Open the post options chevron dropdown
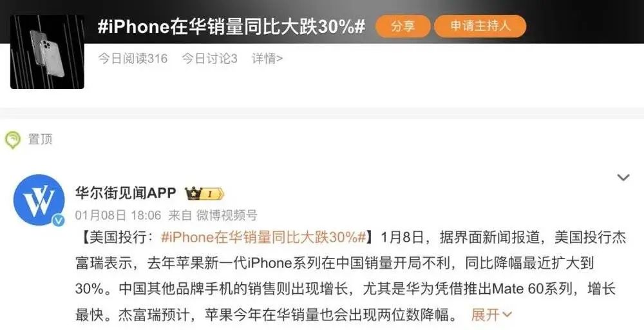Viewport: 644px width, 330px height. tap(623, 177)
